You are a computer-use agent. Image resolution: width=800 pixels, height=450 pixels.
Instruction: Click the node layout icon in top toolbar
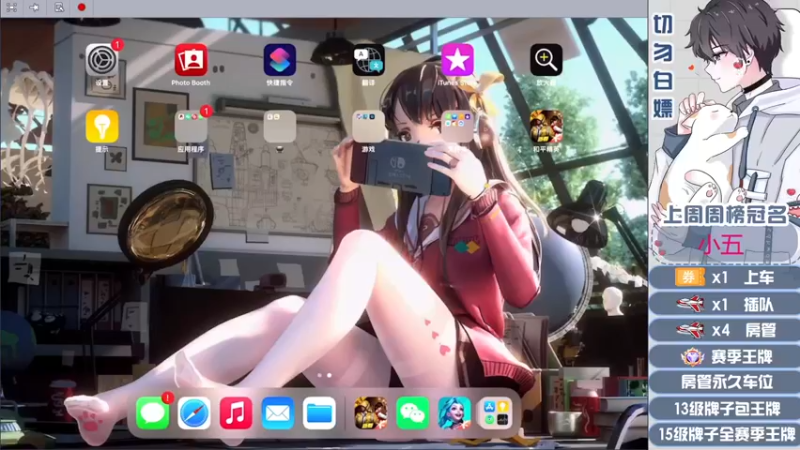pos(11,7)
